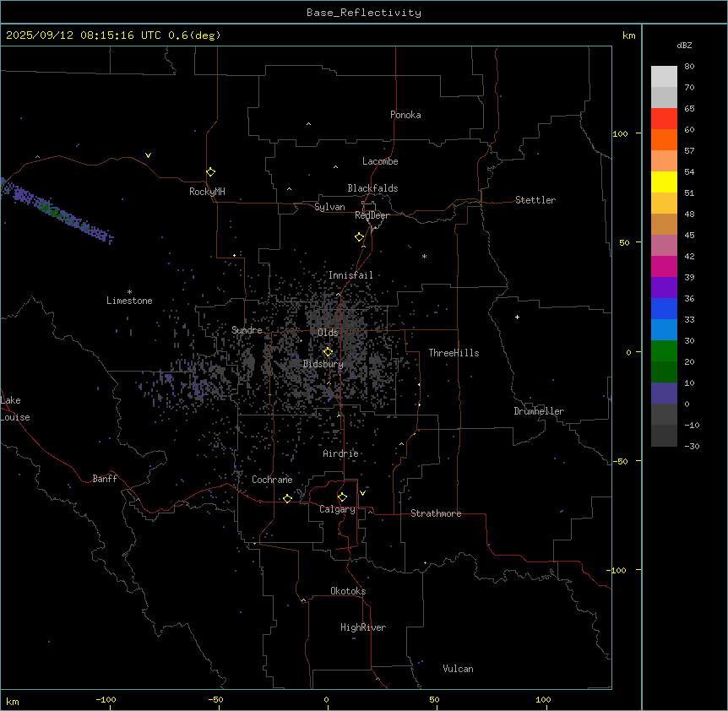This screenshot has width=728, height=711.
Task: Click the magenta 39-42 dBZ legend swatch
Action: click(664, 266)
